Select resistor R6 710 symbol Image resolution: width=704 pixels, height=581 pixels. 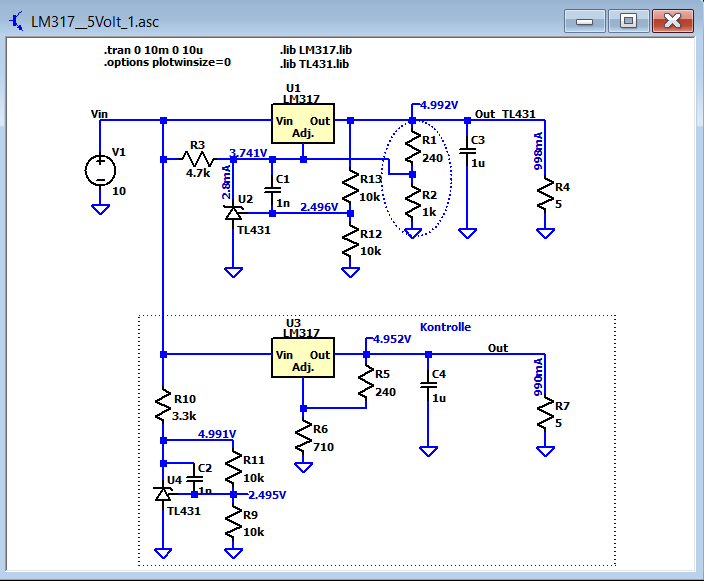click(x=304, y=437)
